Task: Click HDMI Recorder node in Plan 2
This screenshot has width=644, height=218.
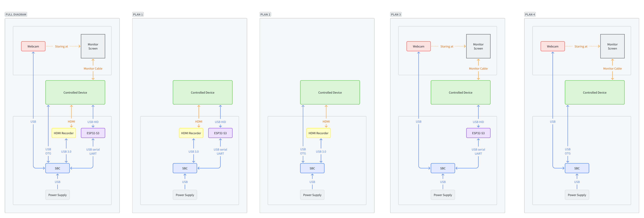Action: coord(318,133)
